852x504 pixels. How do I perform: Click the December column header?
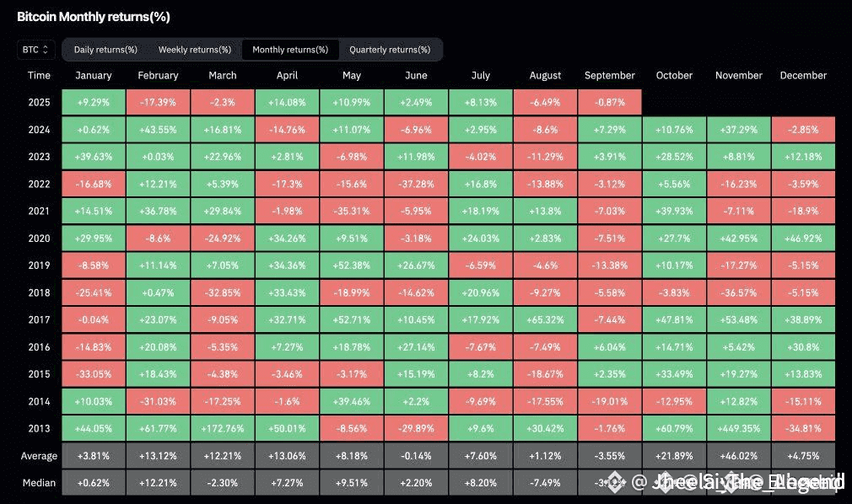coord(803,76)
